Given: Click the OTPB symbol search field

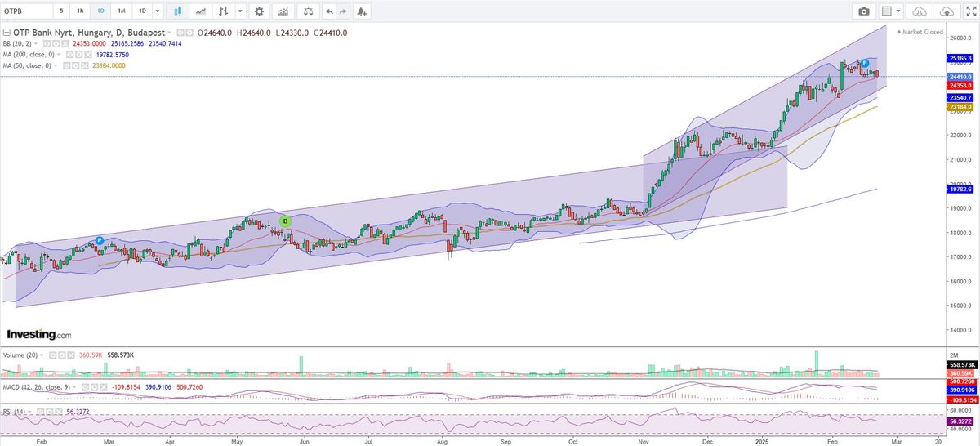Looking at the screenshot, I should [26, 11].
